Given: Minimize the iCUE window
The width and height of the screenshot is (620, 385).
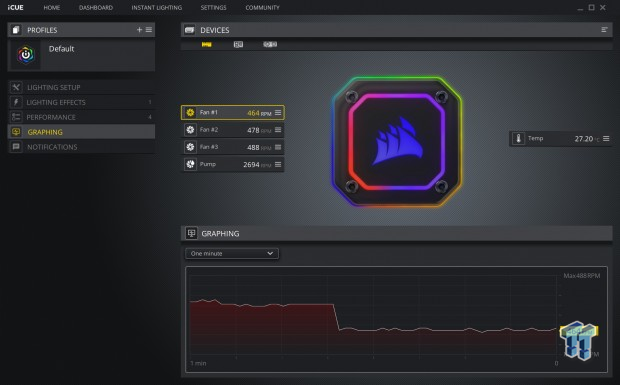Looking at the screenshot, I should (580, 8).
